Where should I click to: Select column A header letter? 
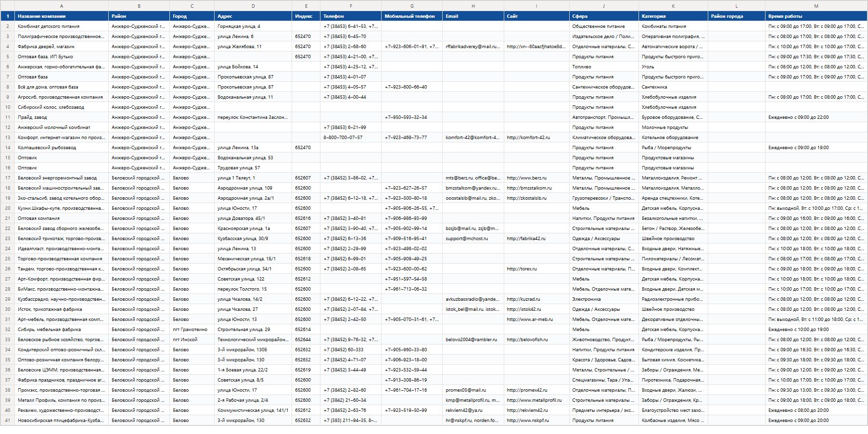pyautogui.click(x=62, y=6)
